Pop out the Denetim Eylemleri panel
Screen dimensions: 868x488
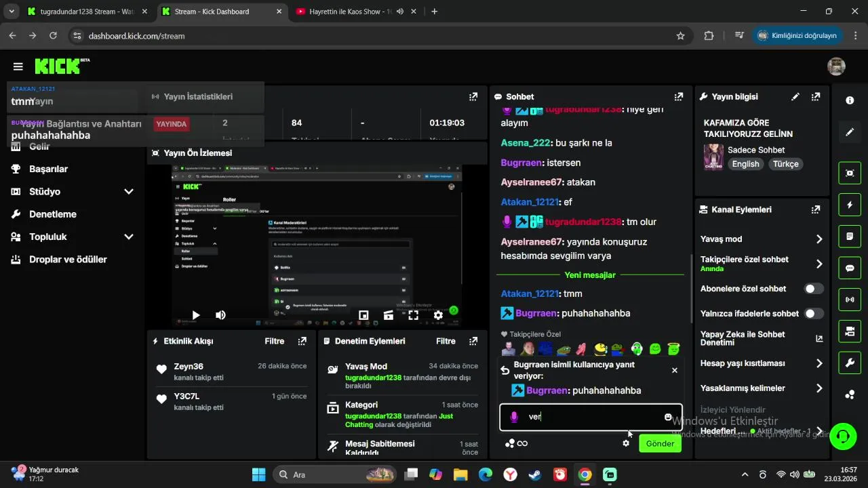tap(473, 341)
